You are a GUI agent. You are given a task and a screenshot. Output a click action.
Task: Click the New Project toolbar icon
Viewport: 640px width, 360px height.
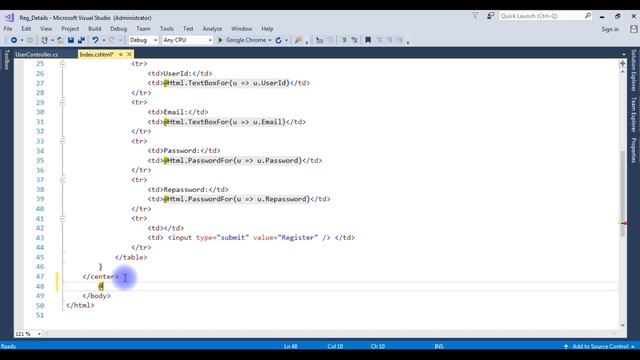44,40
